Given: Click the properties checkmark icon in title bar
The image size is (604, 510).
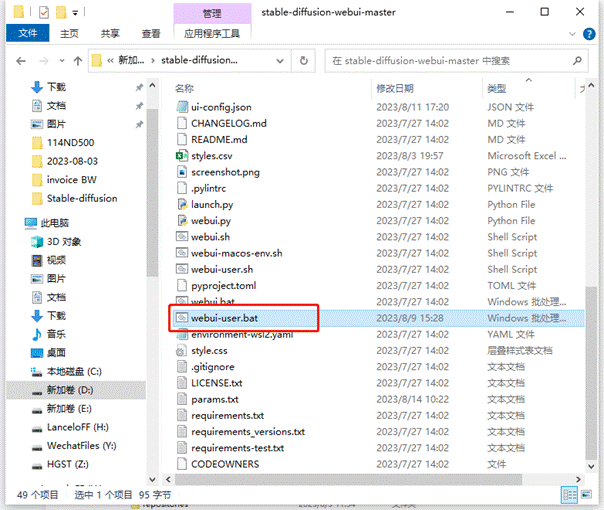Looking at the screenshot, I should pyautogui.click(x=40, y=13).
